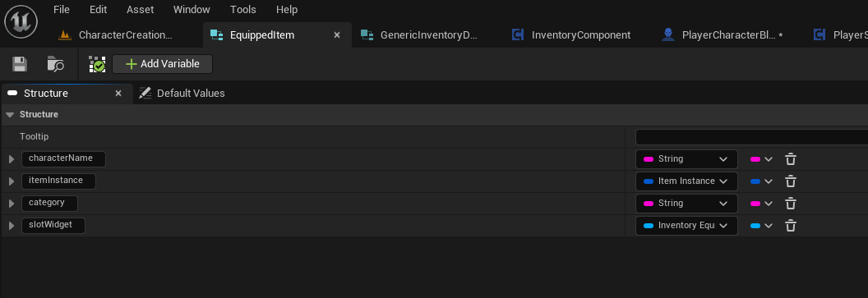Open Item Instance type dropdown

click(686, 181)
